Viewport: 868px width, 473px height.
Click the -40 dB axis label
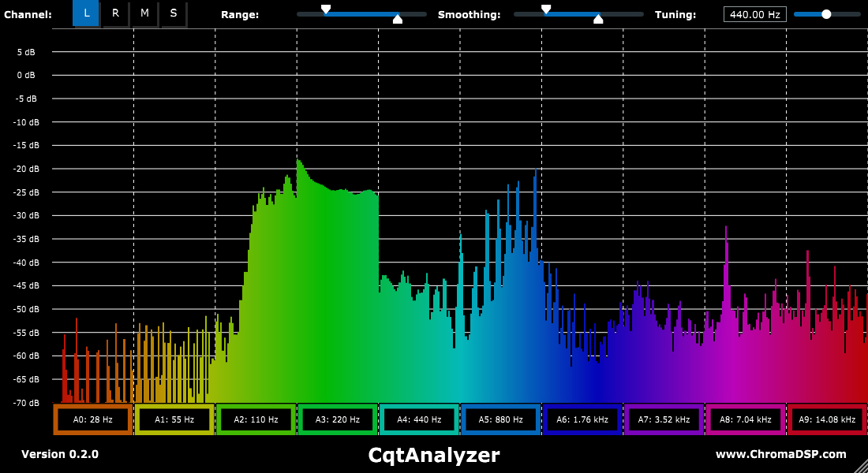click(26, 263)
